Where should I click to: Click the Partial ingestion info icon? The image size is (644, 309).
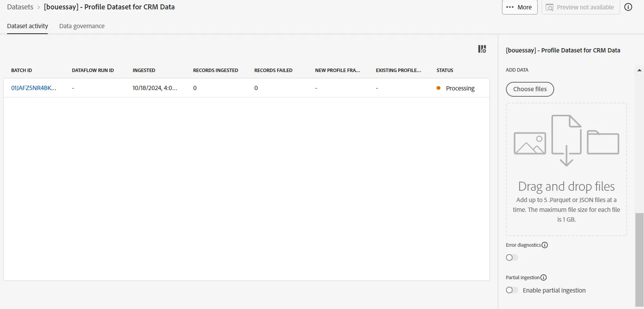pyautogui.click(x=544, y=278)
